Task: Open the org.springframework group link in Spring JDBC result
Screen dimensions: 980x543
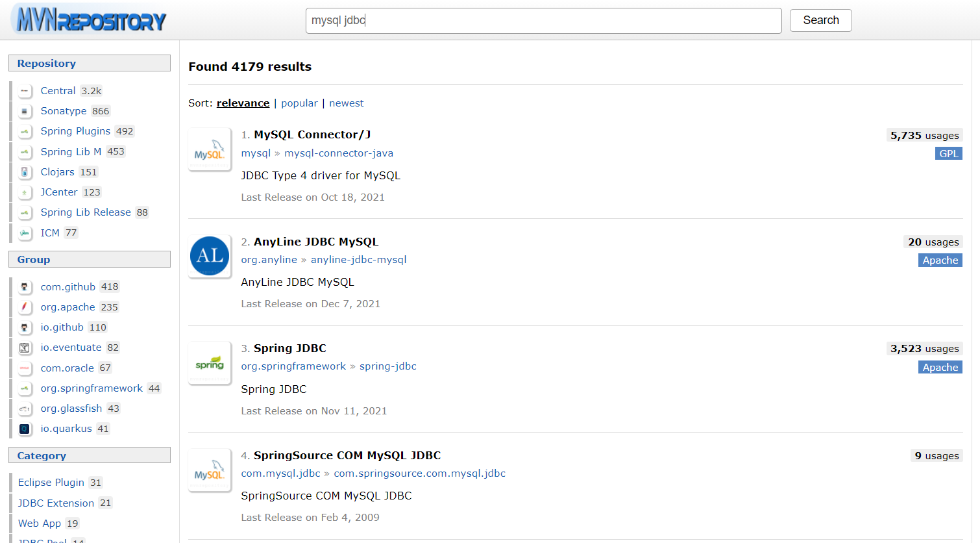Action: point(293,366)
